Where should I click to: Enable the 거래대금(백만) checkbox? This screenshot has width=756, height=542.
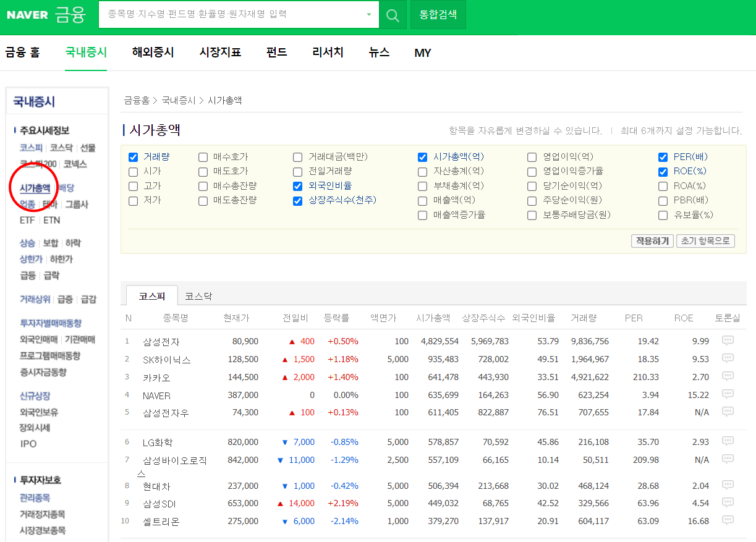[297, 157]
